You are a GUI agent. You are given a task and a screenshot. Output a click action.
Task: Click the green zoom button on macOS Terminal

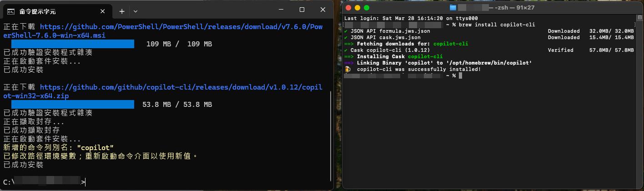pyautogui.click(x=366, y=8)
